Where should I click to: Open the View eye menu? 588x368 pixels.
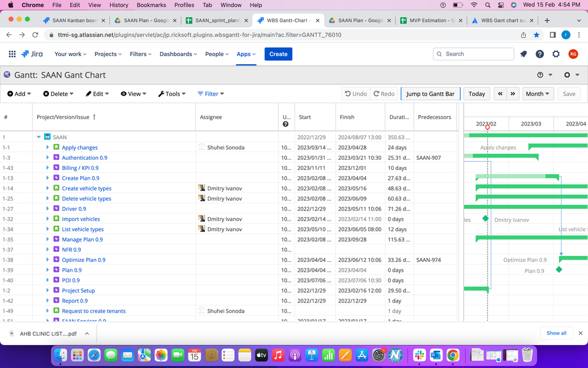[124, 93]
